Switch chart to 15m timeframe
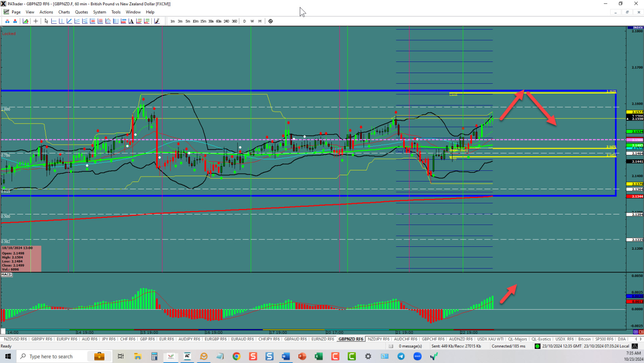Viewport: 644px width, 363px height. (203, 21)
